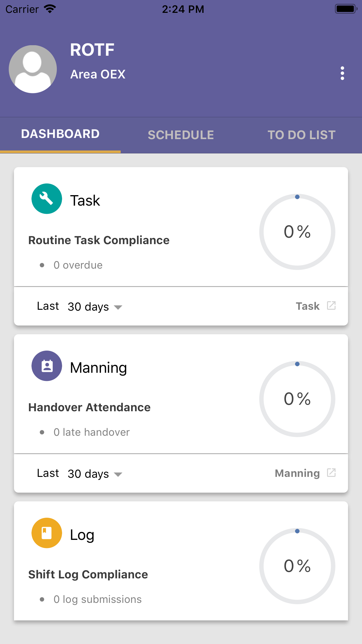Viewport: 362px width, 644px height.
Task: Tap the profile avatar picture
Action: tap(33, 69)
